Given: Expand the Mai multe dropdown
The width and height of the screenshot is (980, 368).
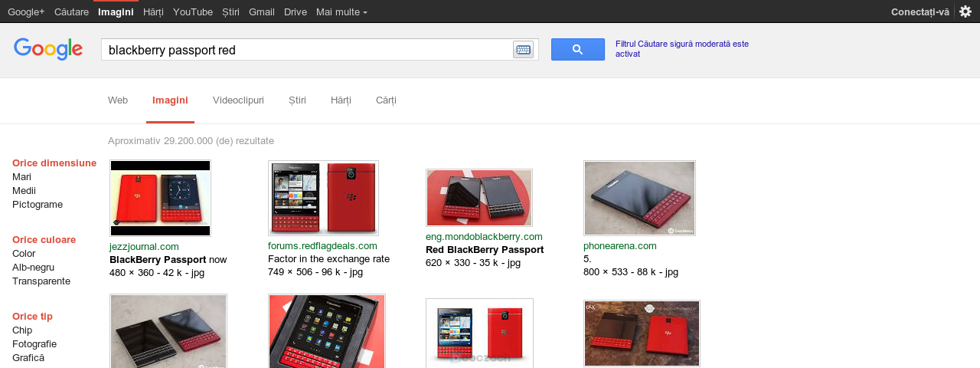Looking at the screenshot, I should click(x=341, y=11).
